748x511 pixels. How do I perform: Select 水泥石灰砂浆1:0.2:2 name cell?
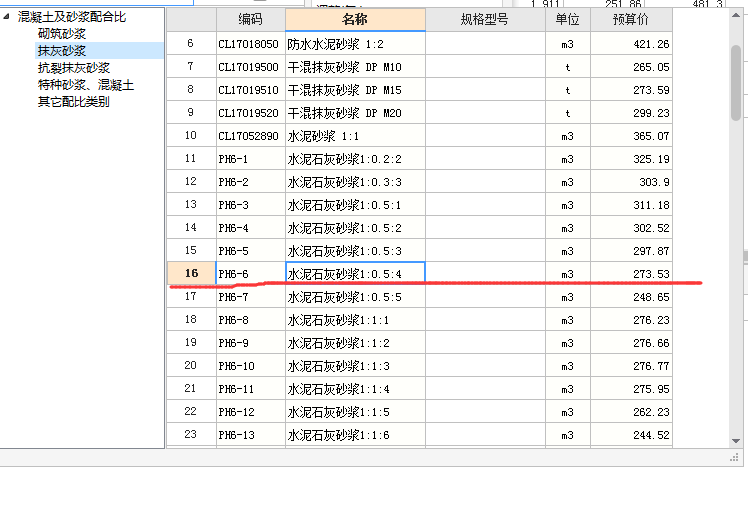[355, 159]
